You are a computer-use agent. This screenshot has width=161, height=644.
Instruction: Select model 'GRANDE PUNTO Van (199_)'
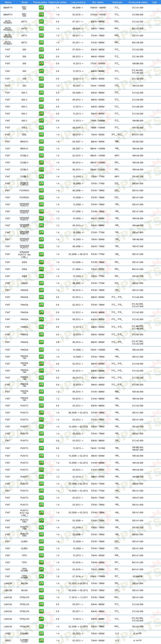[x=24, y=254]
